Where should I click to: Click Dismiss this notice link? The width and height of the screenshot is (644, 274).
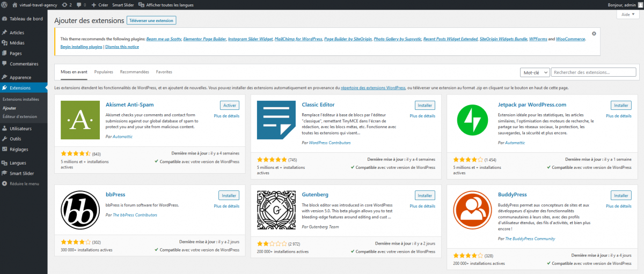coord(122,47)
